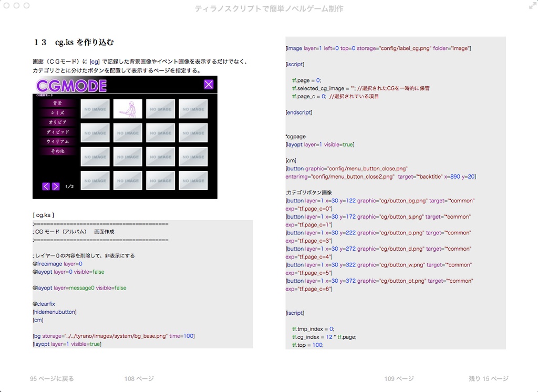Click the デイビッド category button in the illustration
Image resolution: width=538 pixels, height=392 pixels.
pyautogui.click(x=57, y=132)
